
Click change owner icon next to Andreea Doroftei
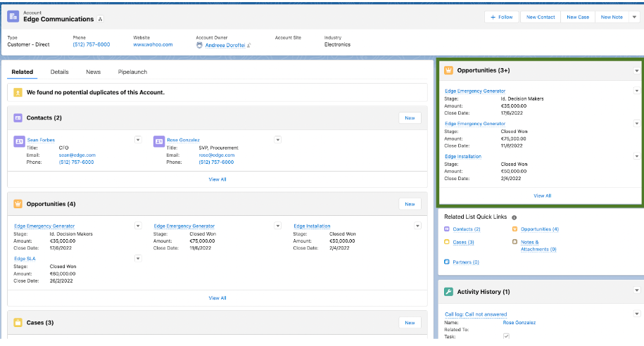249,45
